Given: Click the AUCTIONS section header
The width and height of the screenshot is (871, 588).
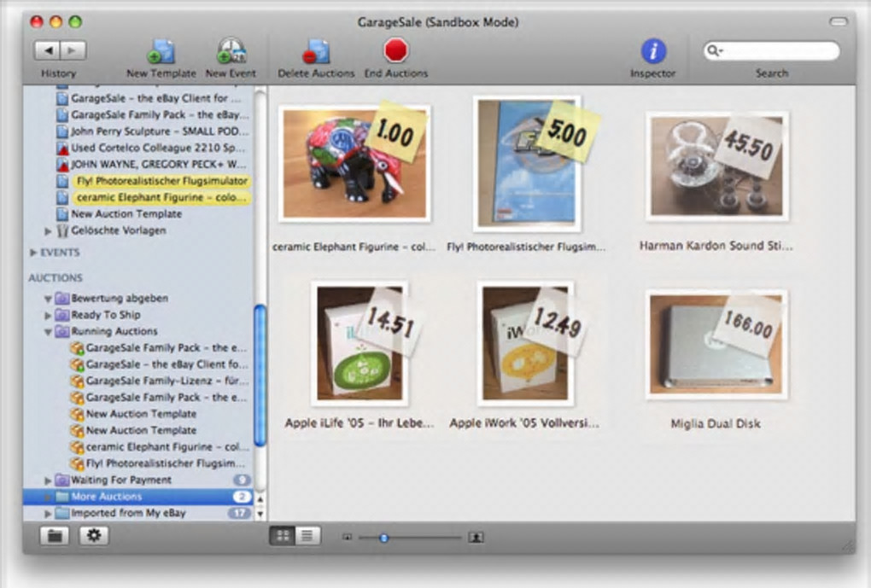Looking at the screenshot, I should pyautogui.click(x=56, y=277).
